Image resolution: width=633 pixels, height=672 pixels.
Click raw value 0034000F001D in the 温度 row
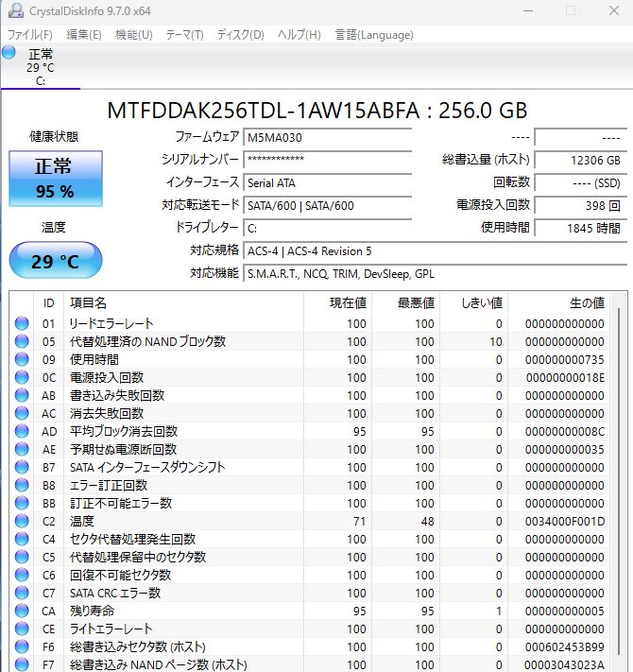pos(565,522)
